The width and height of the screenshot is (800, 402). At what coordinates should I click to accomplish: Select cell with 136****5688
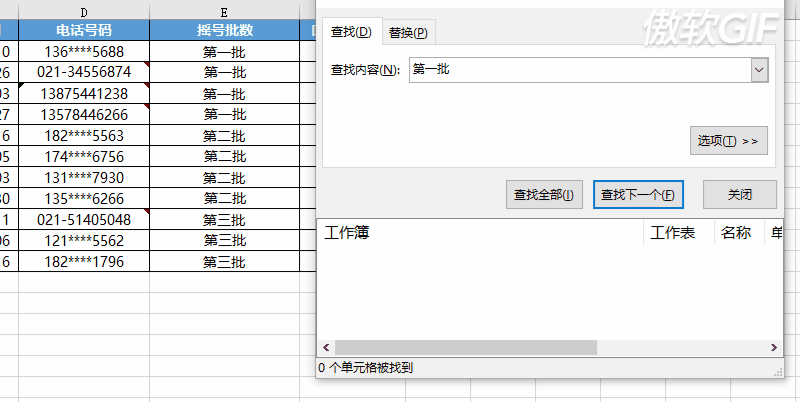point(84,52)
